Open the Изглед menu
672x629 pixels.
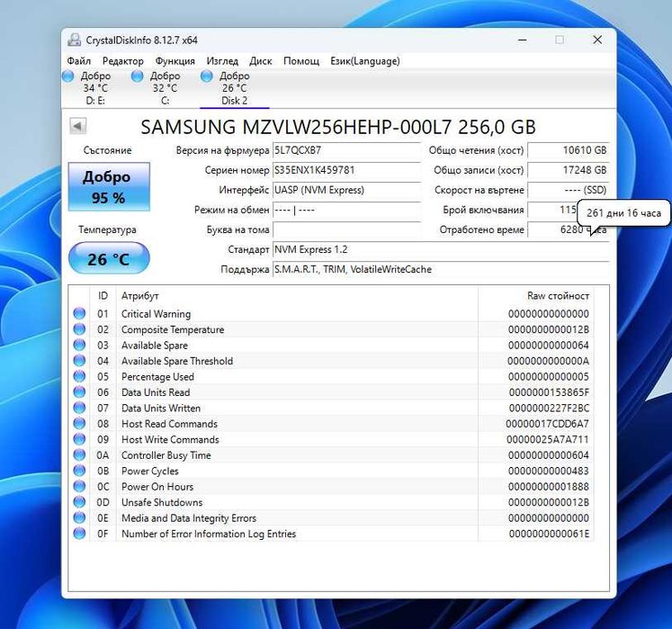pyautogui.click(x=222, y=61)
